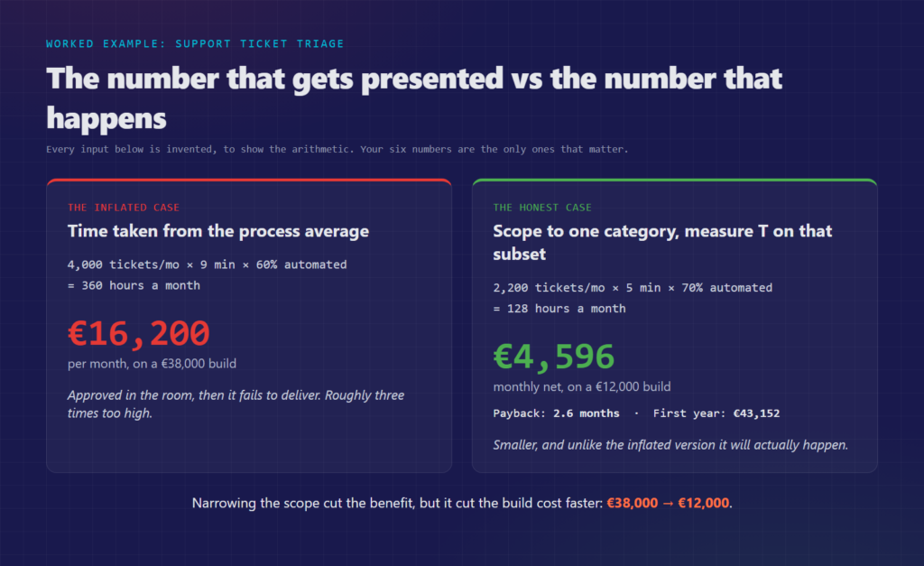Click 'First year: €43,152' text
Viewport: 924px width, 566px height.
716,413
